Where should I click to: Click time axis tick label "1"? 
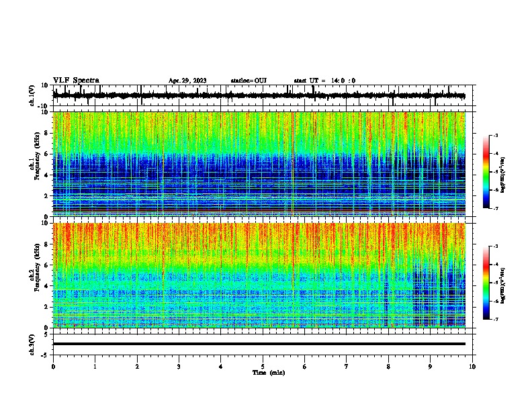pos(95,367)
